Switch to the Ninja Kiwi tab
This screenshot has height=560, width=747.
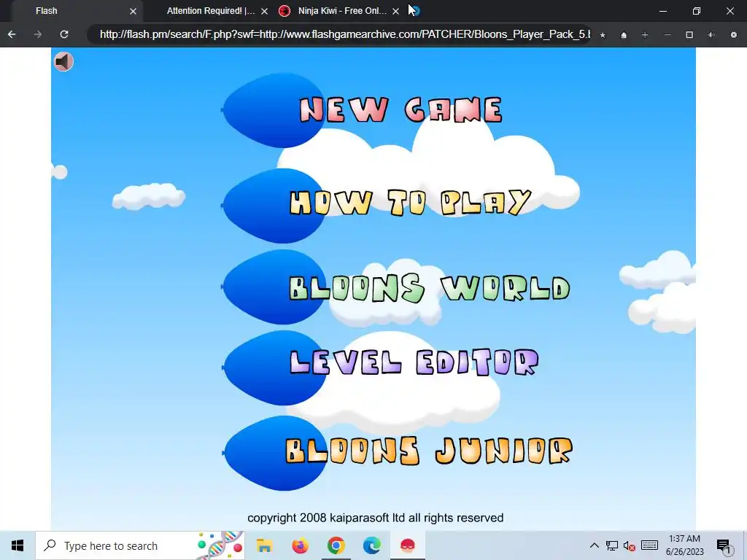341,10
